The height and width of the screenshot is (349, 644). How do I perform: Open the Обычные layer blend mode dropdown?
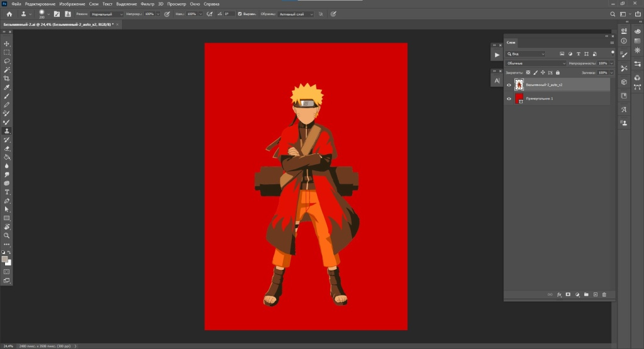pos(536,64)
